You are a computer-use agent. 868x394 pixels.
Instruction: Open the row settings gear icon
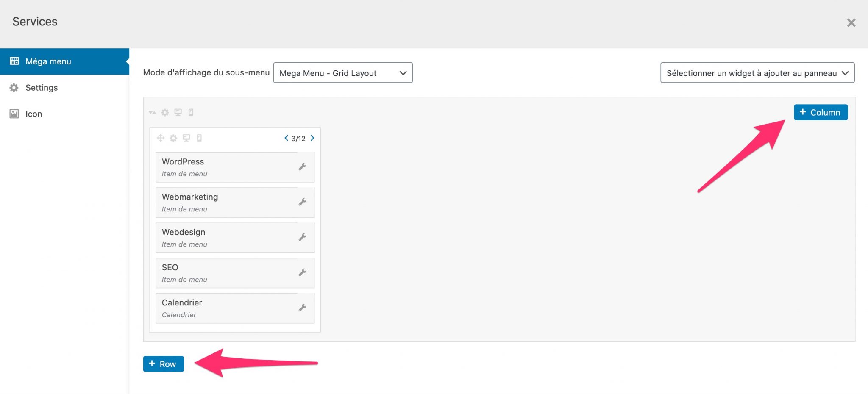click(x=165, y=113)
